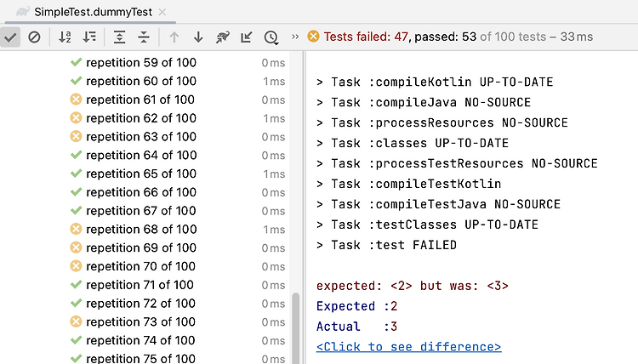Screen dimensions: 638x364
Task: Switch to the SimpleTest.dummyTest tab
Action: click(x=93, y=12)
